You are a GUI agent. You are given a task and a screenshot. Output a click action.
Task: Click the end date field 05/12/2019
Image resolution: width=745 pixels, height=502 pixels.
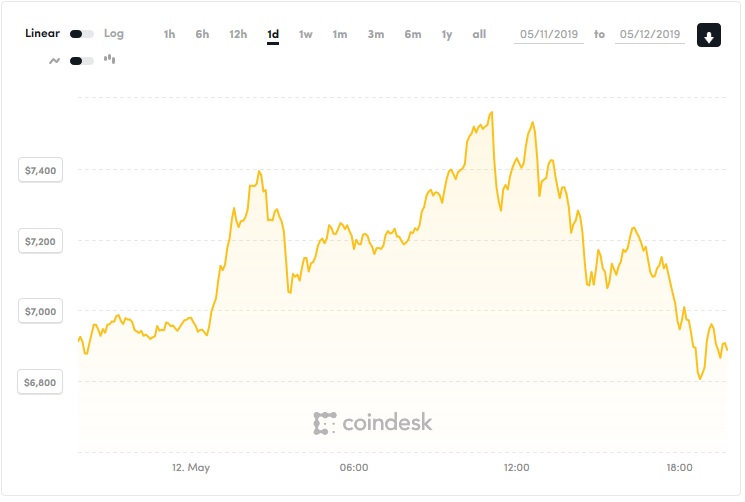click(650, 34)
